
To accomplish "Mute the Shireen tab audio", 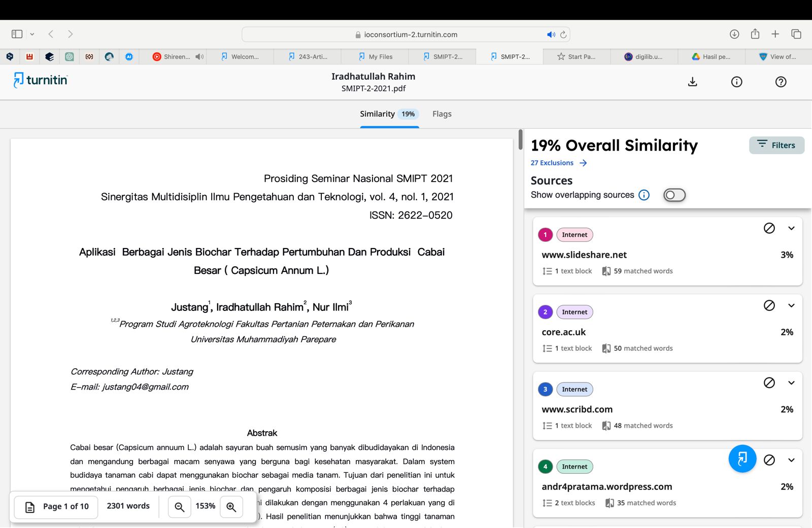I will tap(199, 57).
